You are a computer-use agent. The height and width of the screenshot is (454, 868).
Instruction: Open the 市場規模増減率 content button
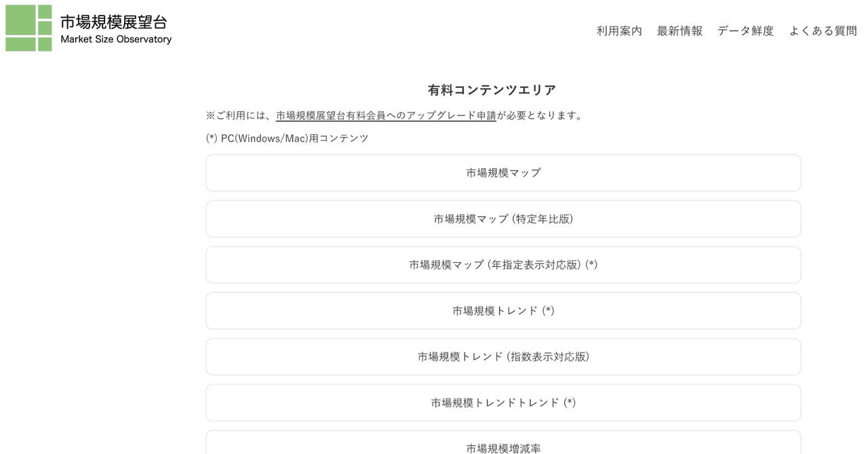[x=502, y=447]
